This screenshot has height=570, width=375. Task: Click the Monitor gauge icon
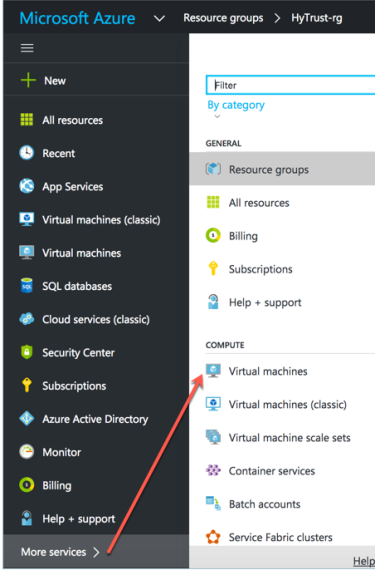coord(27,452)
